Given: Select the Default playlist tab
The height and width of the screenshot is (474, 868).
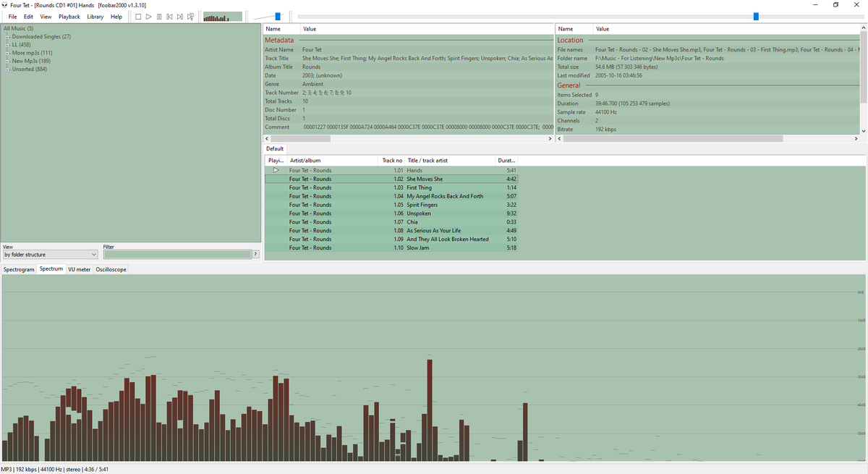Looking at the screenshot, I should [275, 149].
